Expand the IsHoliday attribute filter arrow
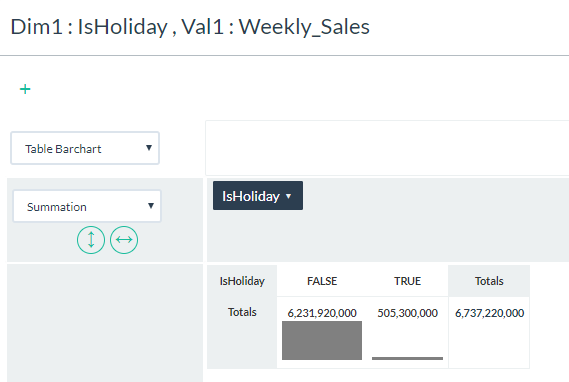 point(288,196)
